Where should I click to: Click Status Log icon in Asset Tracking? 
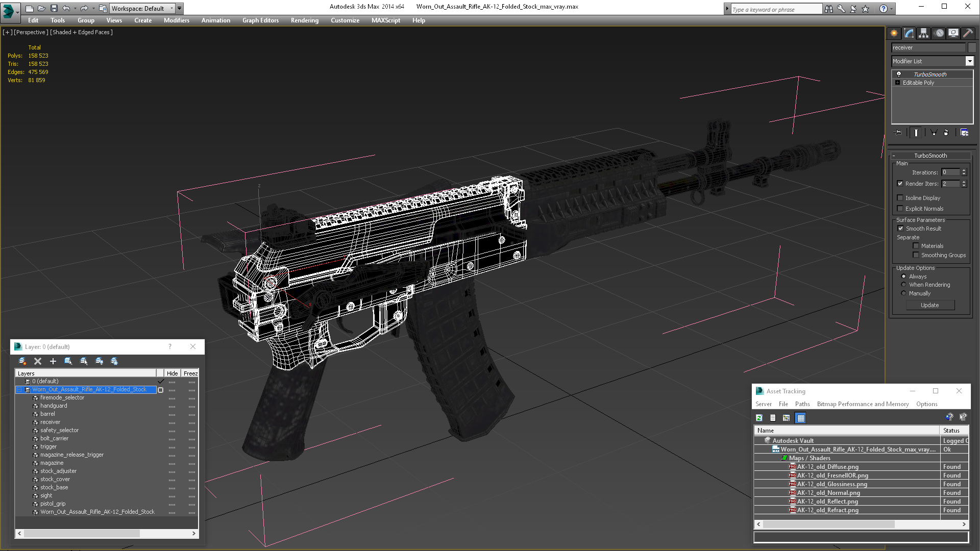[x=773, y=418]
